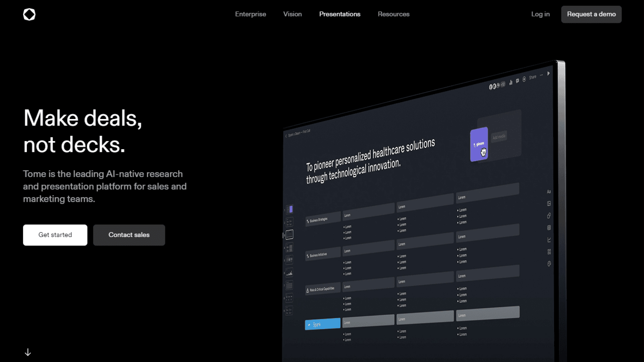
Task: Select the text formatting icon
Action: 548,191
